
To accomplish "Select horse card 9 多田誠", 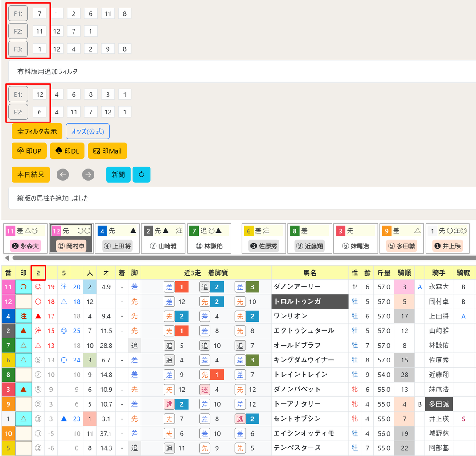I will click(402, 239).
